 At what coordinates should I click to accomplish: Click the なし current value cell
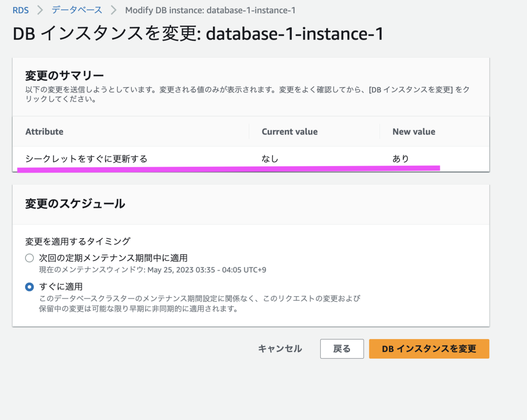pyautogui.click(x=270, y=159)
